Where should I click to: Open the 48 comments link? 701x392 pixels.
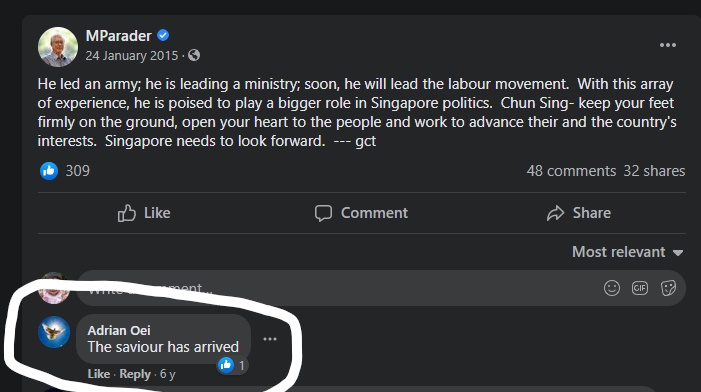point(571,171)
